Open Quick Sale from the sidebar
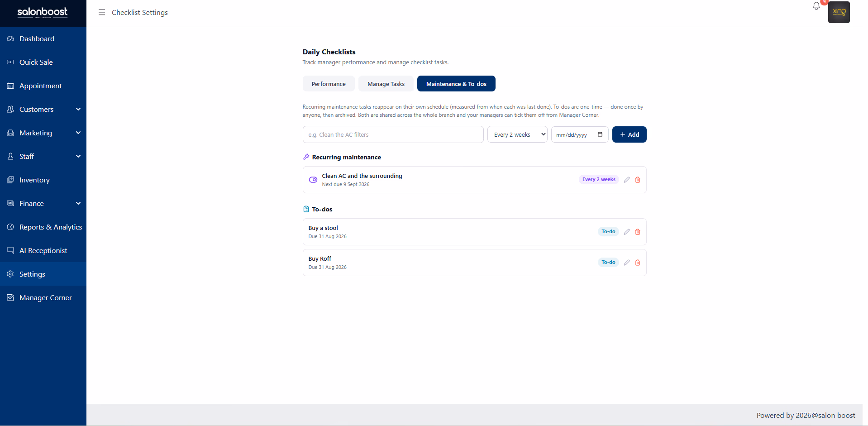Image resolution: width=868 pixels, height=426 pixels. tap(43, 62)
